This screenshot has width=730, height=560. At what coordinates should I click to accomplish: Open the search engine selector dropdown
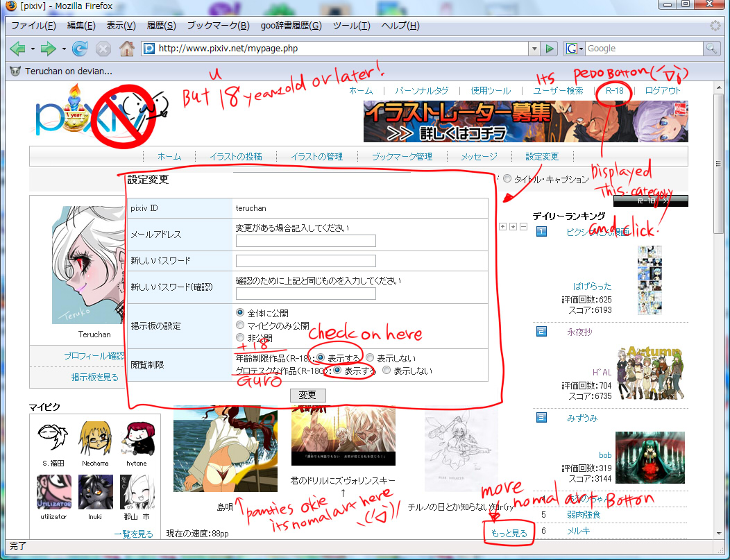tap(574, 49)
